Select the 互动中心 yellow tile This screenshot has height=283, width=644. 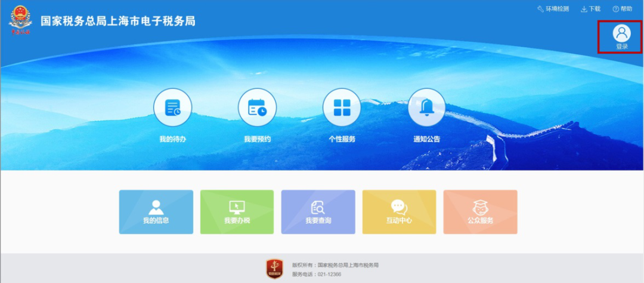tap(399, 212)
